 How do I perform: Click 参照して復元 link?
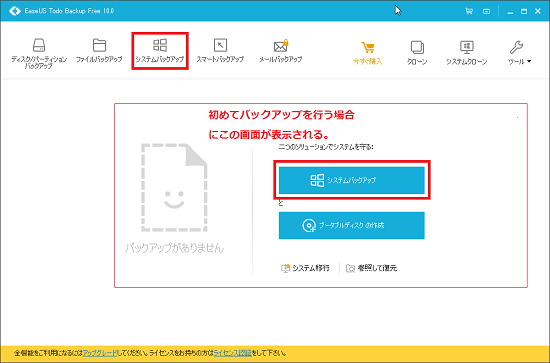[371, 268]
